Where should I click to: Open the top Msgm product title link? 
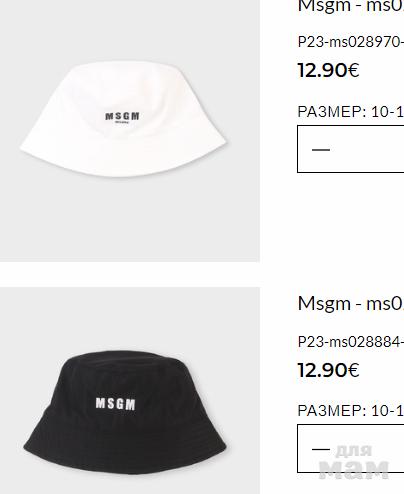(x=351, y=6)
